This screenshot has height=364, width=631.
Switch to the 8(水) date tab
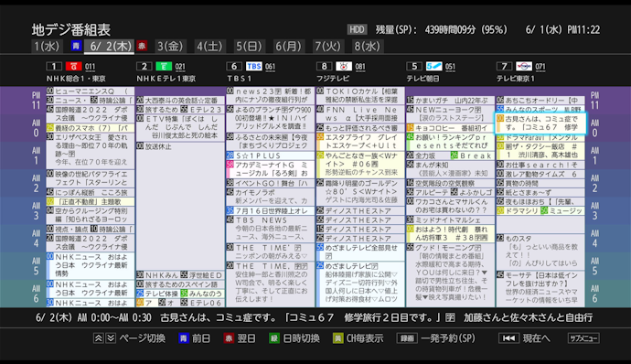[368, 47]
